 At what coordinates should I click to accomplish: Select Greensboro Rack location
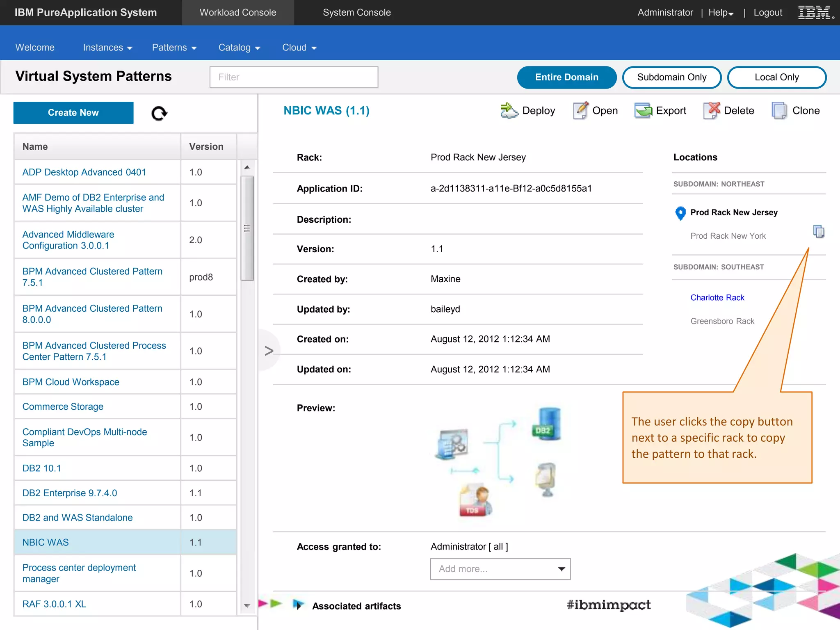click(x=722, y=321)
